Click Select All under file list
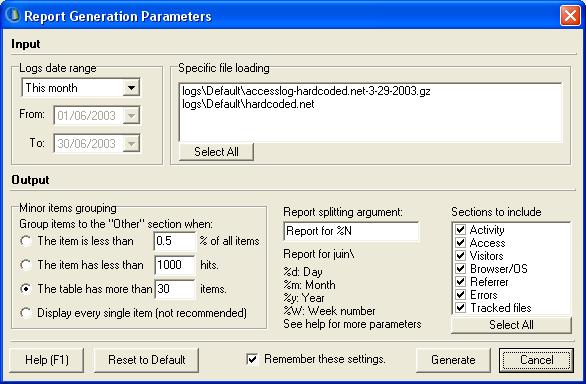 tap(216, 152)
